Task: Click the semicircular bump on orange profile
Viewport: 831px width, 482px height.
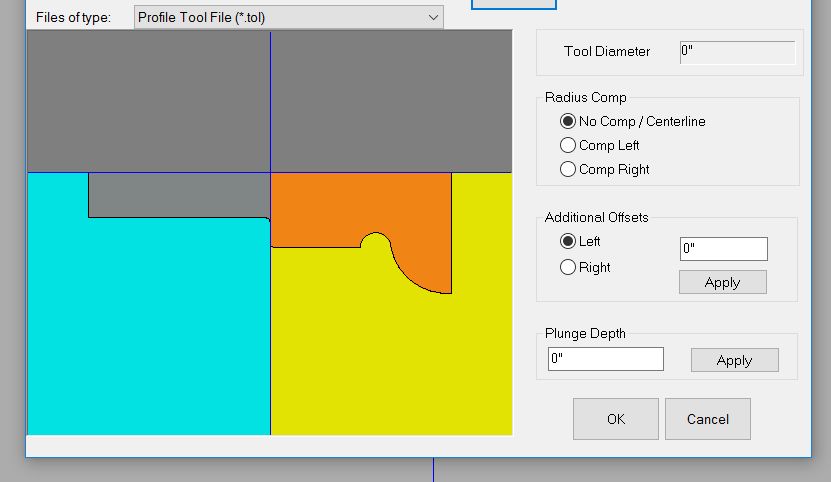Action: 375,241
